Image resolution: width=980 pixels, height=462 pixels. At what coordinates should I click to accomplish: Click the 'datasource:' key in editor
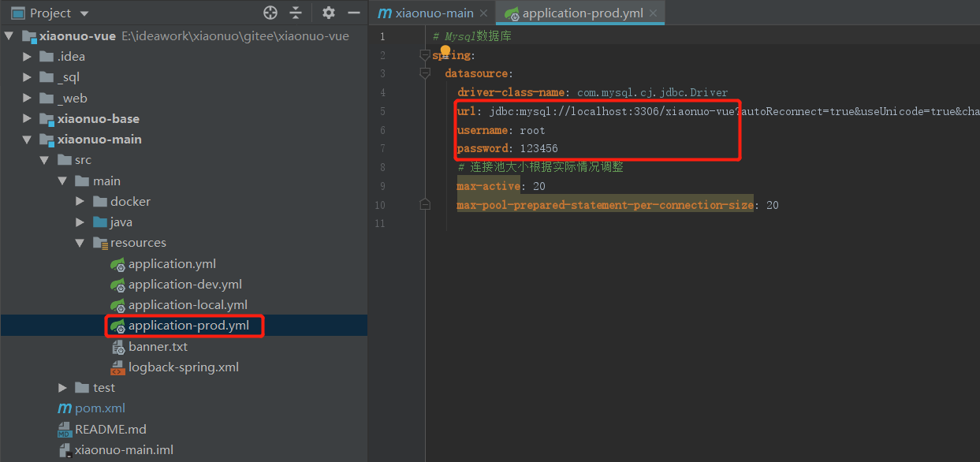click(479, 73)
